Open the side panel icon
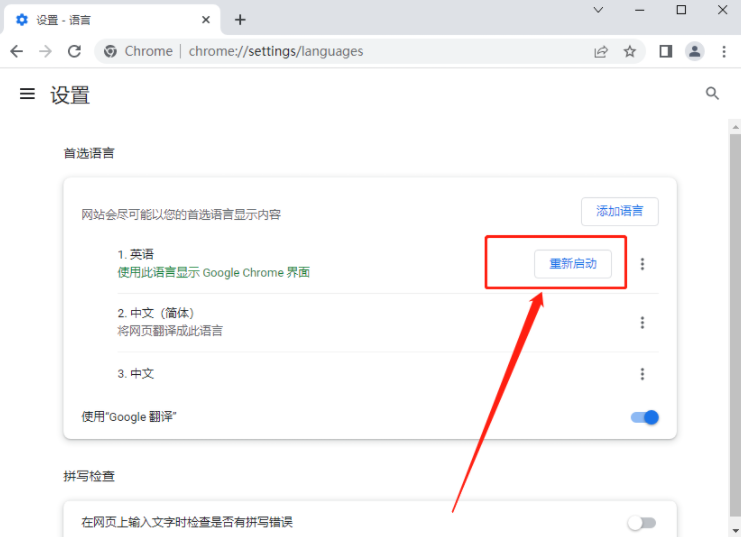Image resolution: width=741 pixels, height=537 pixels. pyautogui.click(x=666, y=51)
